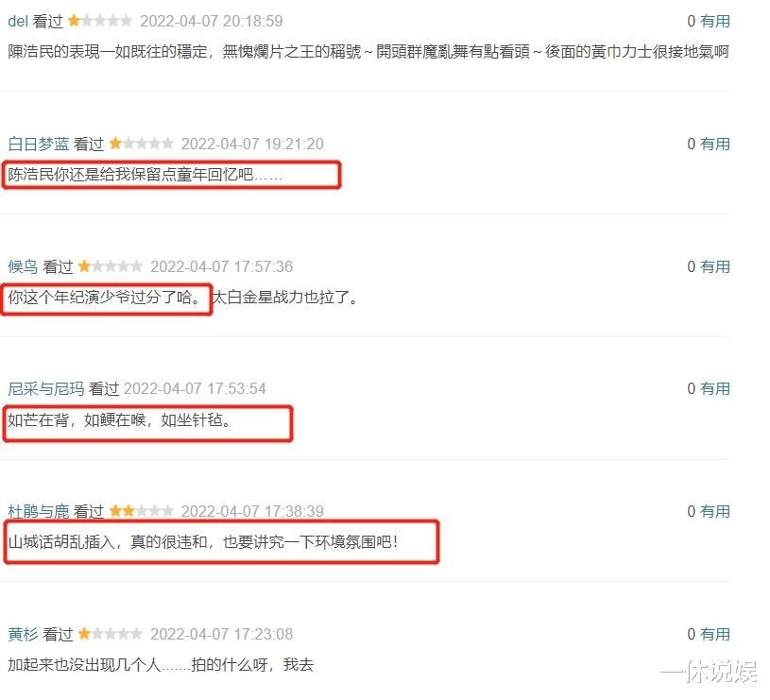Screen dimensions: 770x700
Task: Click 黄杉's star rating icon
Action: tap(110, 634)
